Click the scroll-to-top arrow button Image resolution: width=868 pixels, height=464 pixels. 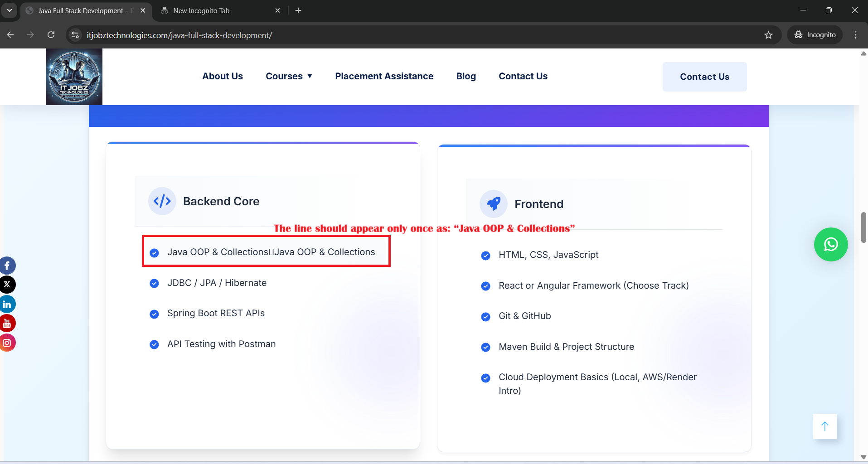pyautogui.click(x=825, y=426)
